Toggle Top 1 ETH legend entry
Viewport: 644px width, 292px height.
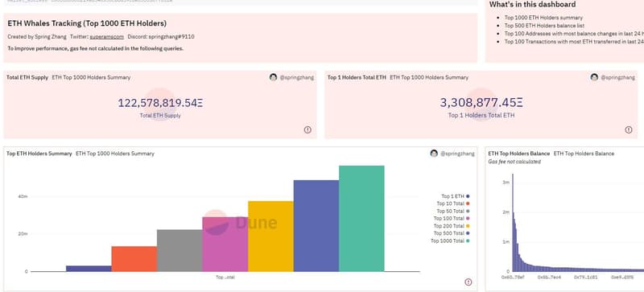[x=456, y=196]
